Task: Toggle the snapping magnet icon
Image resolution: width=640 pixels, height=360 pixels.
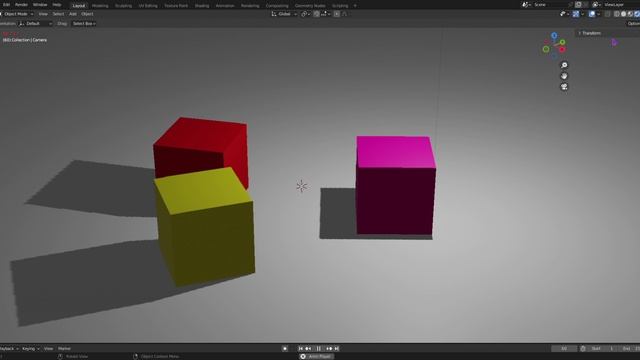Action: tap(316, 14)
